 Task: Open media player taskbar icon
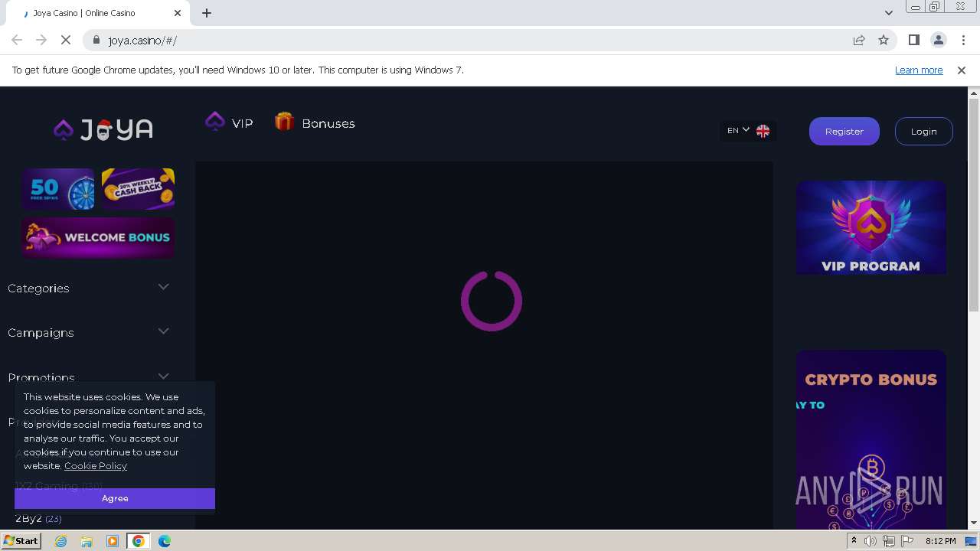coord(113,541)
